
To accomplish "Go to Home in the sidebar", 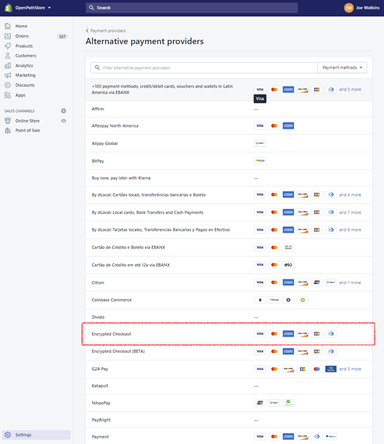I will click(x=21, y=26).
